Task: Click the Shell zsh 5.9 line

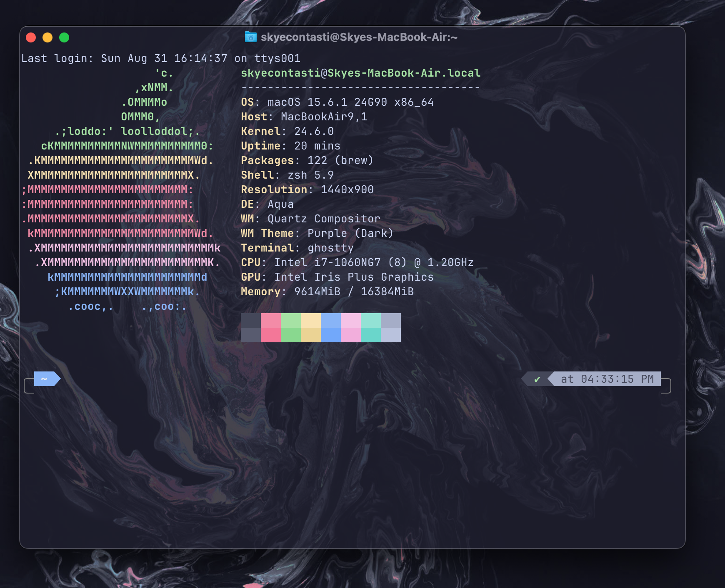Action: [x=287, y=175]
